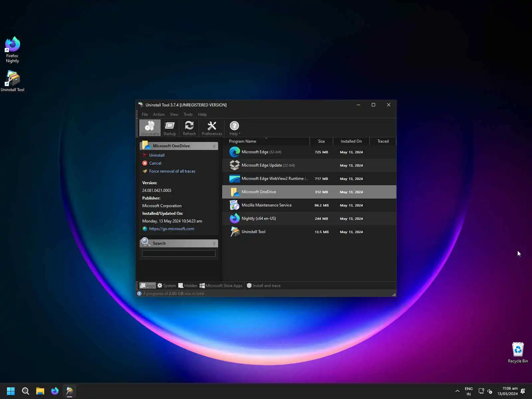This screenshot has height=399, width=532.
Task: Sort by Size column header
Action: pyautogui.click(x=321, y=141)
